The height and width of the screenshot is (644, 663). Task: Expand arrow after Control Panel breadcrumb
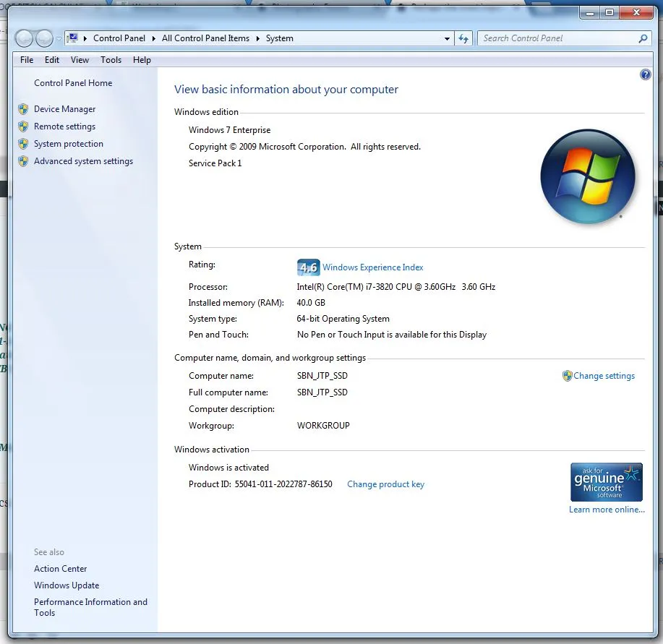point(154,38)
